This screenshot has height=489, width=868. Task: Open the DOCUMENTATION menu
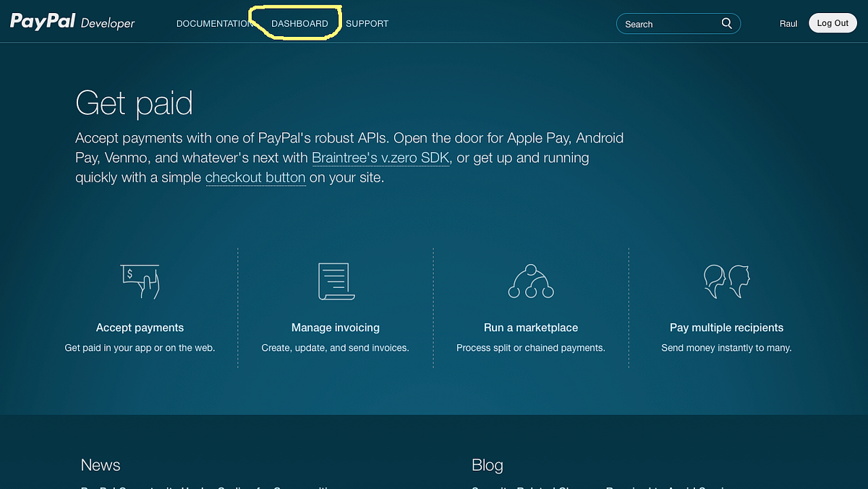pyautogui.click(x=215, y=23)
